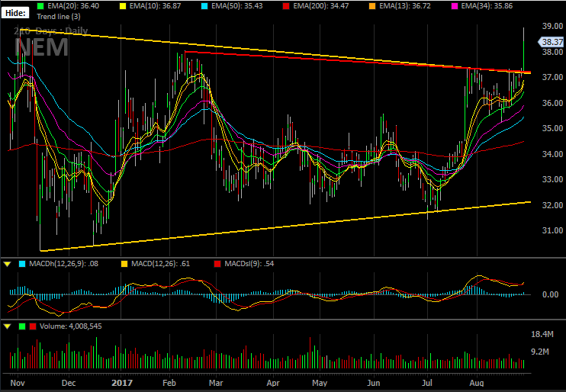The width and height of the screenshot is (566, 392).
Task: Click the Hide: button
Action: tap(15, 13)
